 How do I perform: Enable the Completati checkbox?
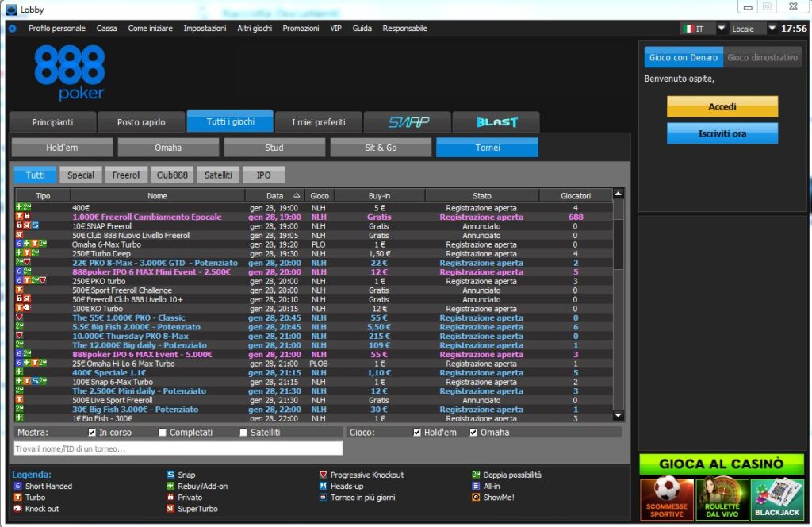point(162,433)
